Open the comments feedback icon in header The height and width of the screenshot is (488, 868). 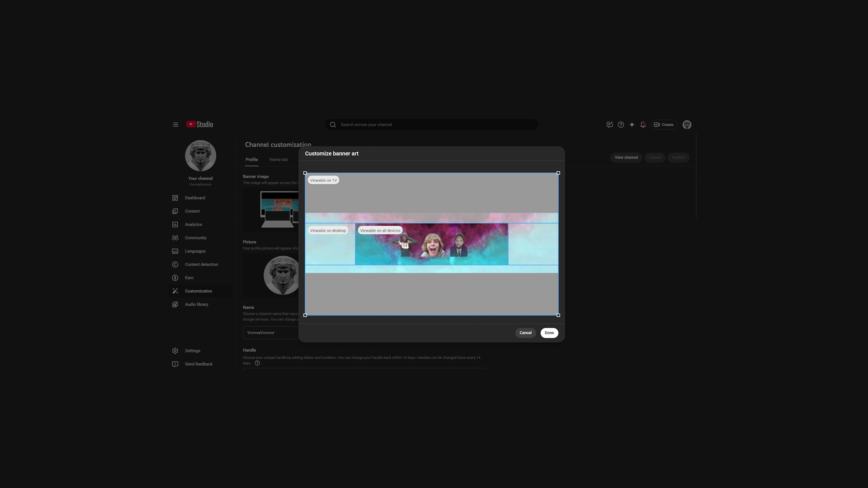(x=609, y=125)
